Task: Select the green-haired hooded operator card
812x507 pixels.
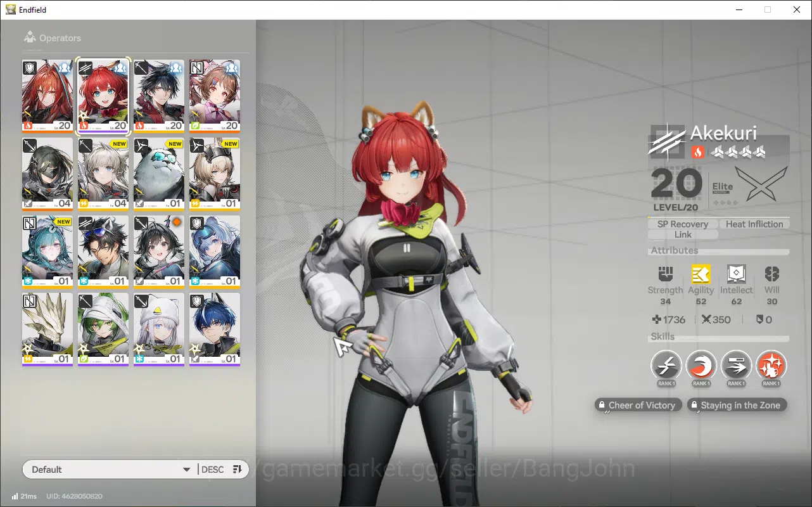Action: pos(103,330)
